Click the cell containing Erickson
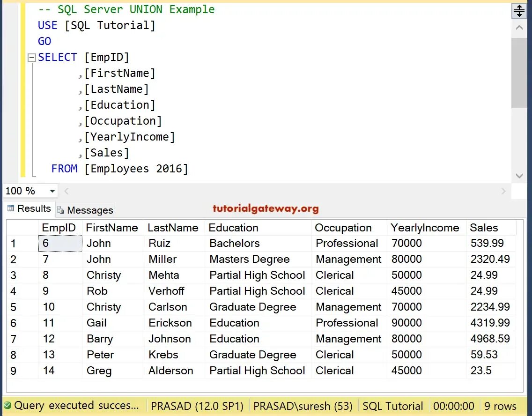The width and height of the screenshot is (532, 416). point(170,323)
